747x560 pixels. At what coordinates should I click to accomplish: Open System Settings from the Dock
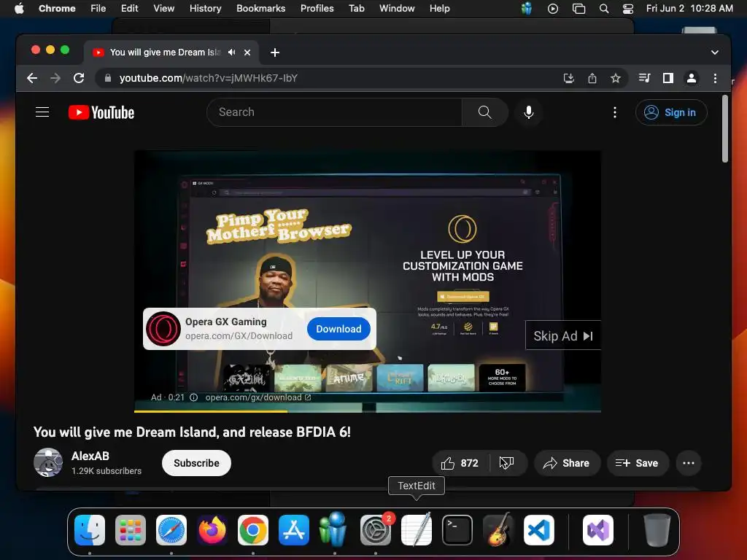coord(376,530)
